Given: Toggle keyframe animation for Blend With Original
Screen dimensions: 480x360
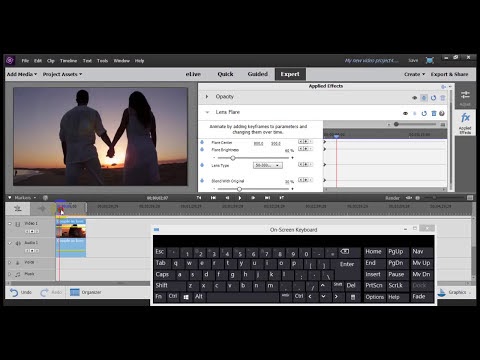Looking at the screenshot, I should pyautogui.click(x=202, y=181).
